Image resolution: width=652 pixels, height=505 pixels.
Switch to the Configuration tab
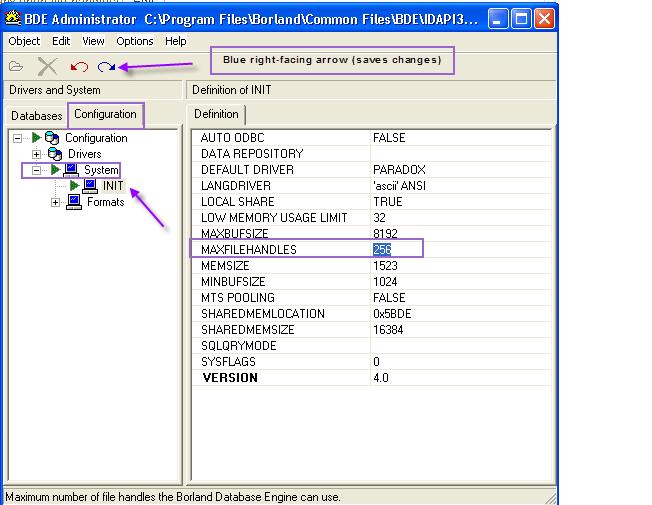[105, 114]
